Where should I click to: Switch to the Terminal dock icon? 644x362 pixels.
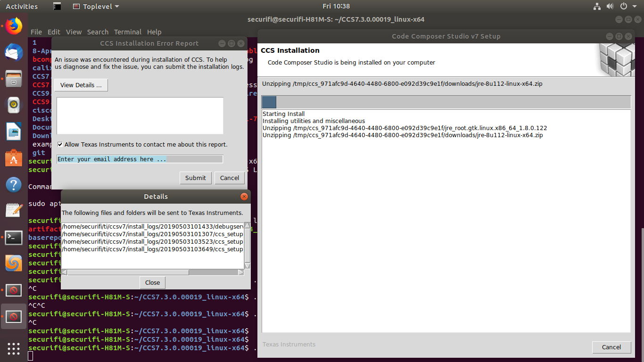(x=14, y=237)
